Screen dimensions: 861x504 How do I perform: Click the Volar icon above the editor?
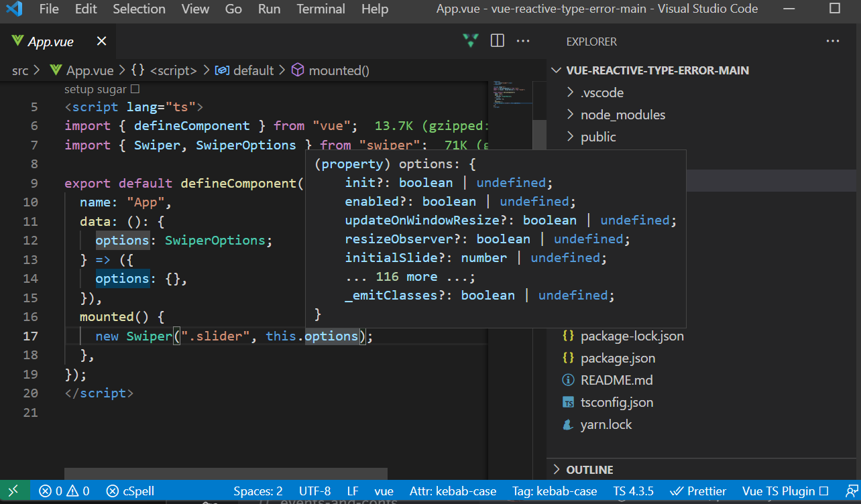[x=470, y=41]
